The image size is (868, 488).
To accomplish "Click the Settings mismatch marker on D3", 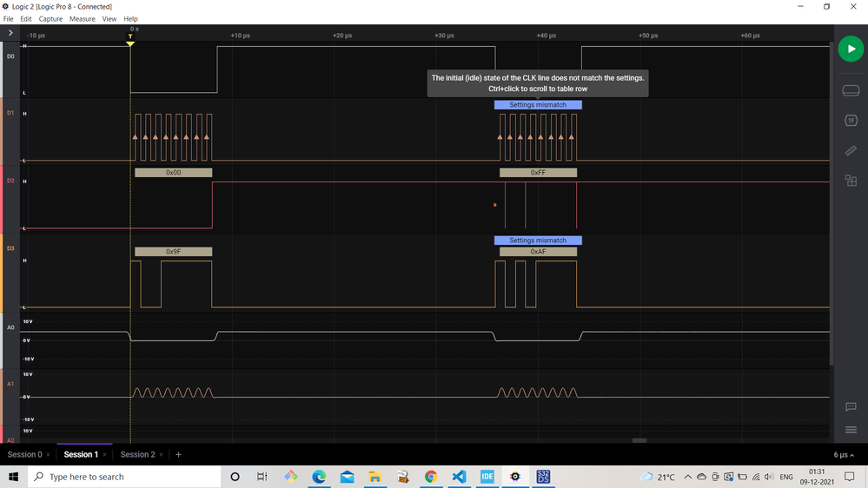I will (x=538, y=241).
